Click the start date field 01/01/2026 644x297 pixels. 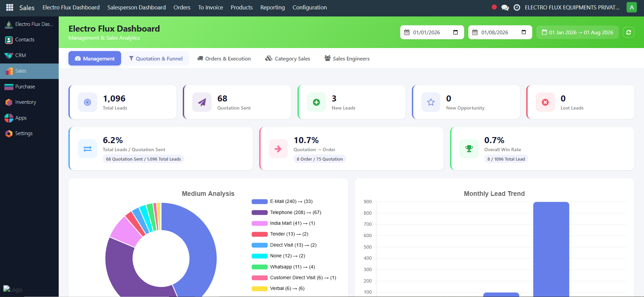coord(432,32)
